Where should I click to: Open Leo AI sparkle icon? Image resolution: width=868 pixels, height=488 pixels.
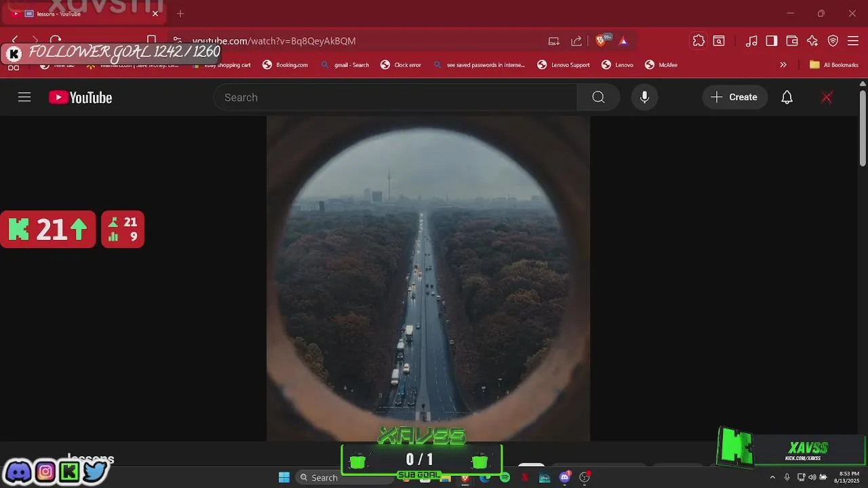pyautogui.click(x=812, y=41)
